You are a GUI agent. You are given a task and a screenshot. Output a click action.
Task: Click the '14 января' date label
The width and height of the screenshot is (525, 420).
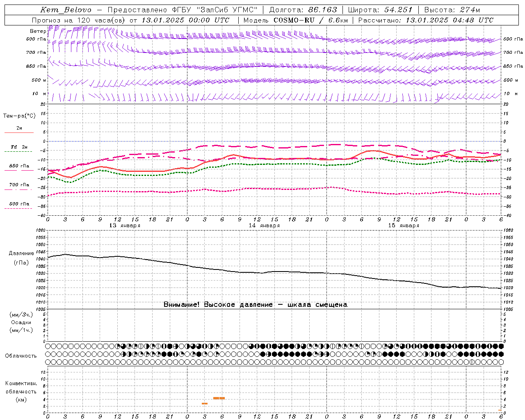coord(264,226)
